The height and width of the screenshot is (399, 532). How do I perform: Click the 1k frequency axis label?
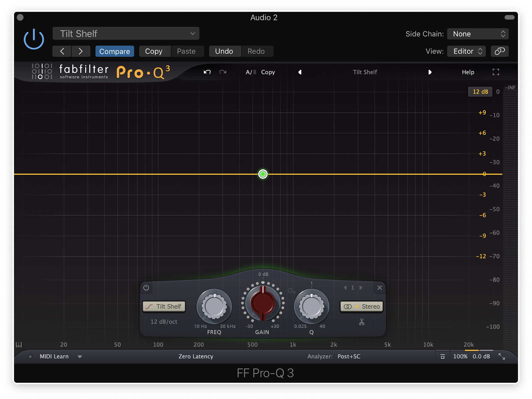coord(293,345)
